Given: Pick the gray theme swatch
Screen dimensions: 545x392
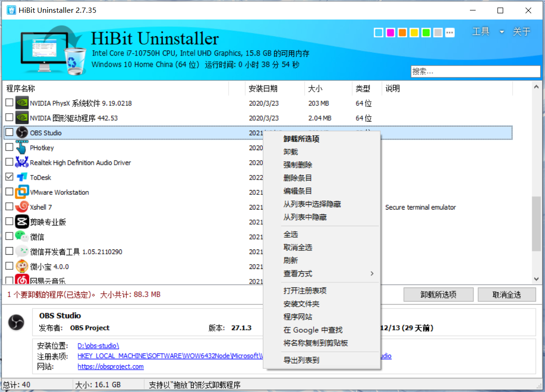Looking at the screenshot, I should pos(438,33).
